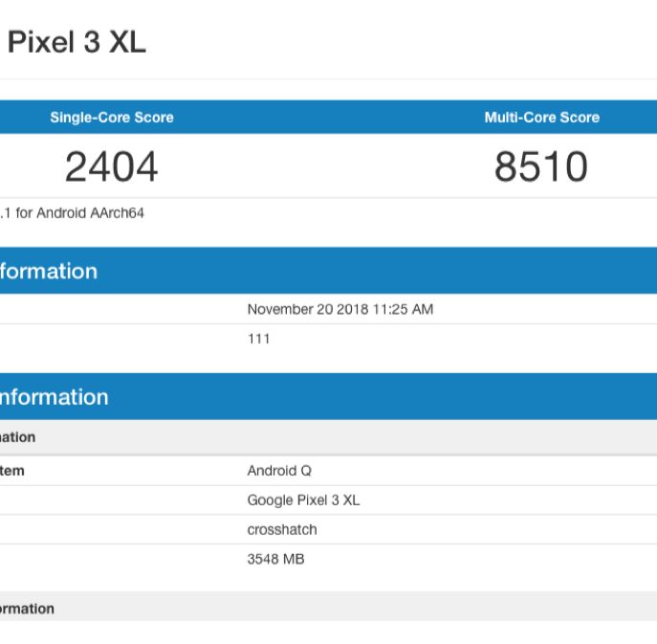
Task: Click the value 111 under the date
Action: tap(258, 339)
